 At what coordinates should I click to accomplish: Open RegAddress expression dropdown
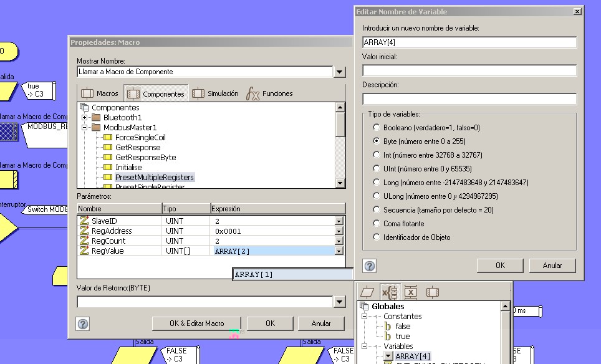pyautogui.click(x=339, y=231)
